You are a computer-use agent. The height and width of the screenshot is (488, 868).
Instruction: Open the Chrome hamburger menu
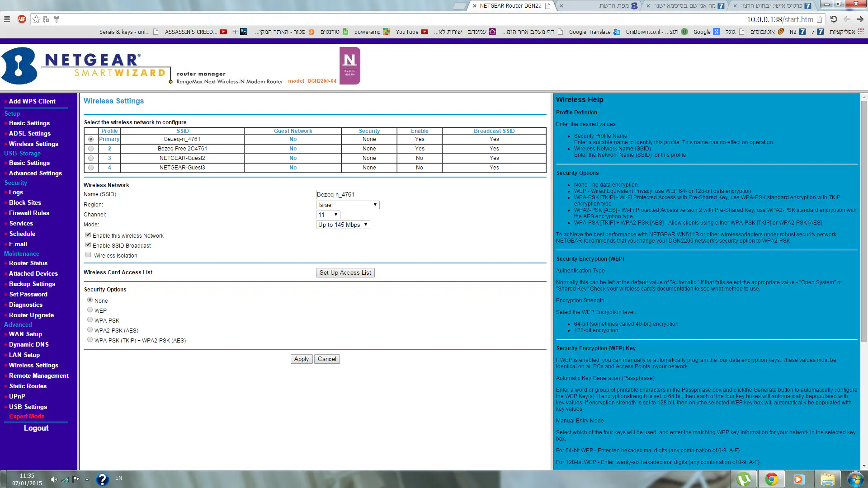click(7, 19)
